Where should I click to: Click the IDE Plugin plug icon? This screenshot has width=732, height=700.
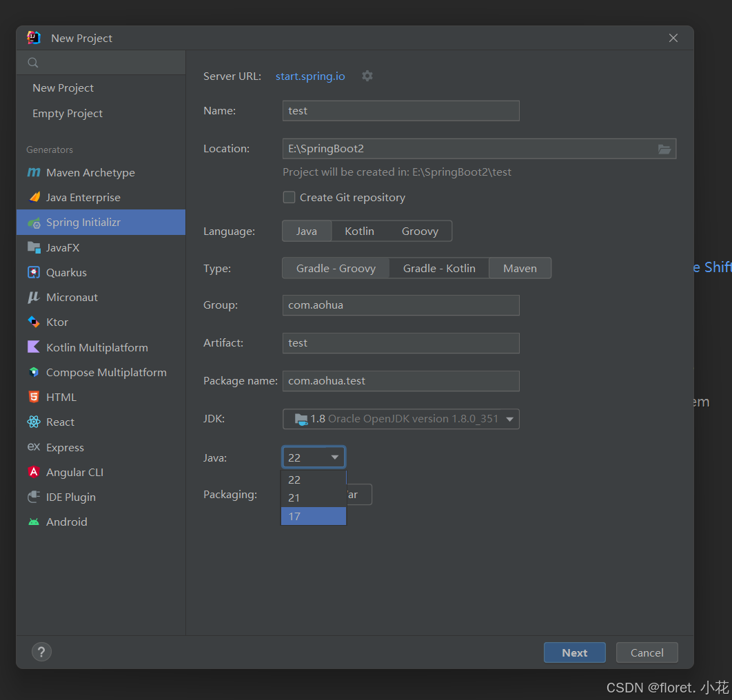tap(34, 497)
